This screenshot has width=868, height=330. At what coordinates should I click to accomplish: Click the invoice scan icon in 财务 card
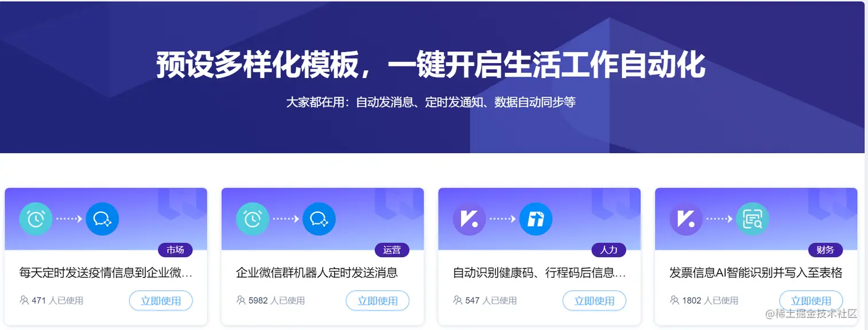pyautogui.click(x=753, y=219)
